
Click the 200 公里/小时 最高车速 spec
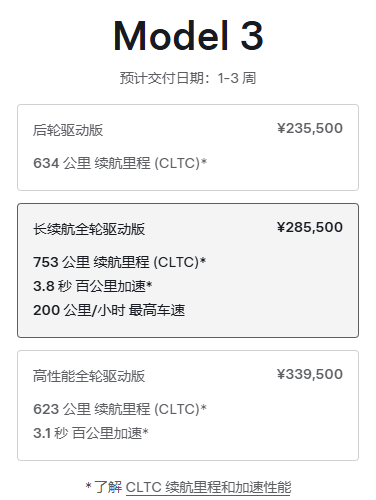click(109, 310)
